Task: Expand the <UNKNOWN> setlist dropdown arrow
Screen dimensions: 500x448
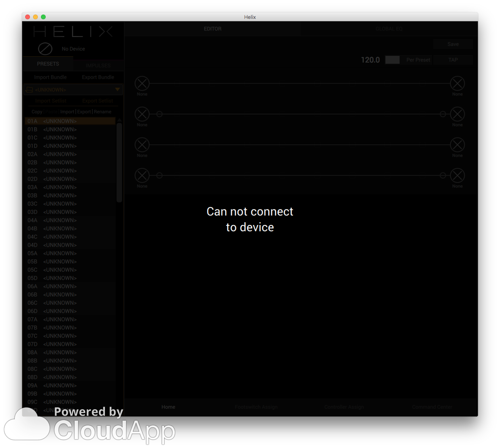Action: coord(118,89)
